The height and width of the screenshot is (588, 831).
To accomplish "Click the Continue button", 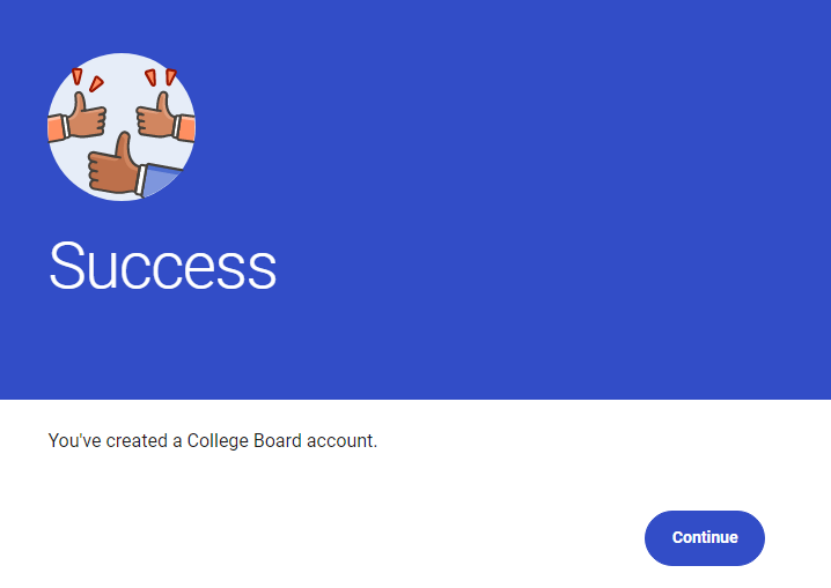I will click(x=704, y=538).
